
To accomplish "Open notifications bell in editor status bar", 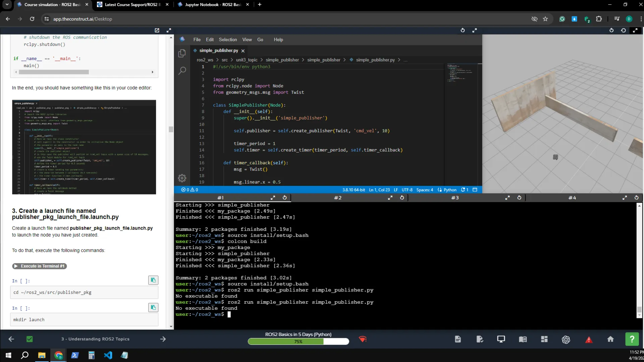I will 465,190.
